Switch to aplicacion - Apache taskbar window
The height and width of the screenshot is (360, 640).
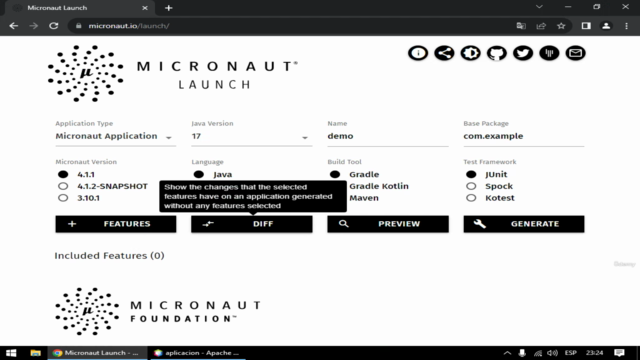197,353
